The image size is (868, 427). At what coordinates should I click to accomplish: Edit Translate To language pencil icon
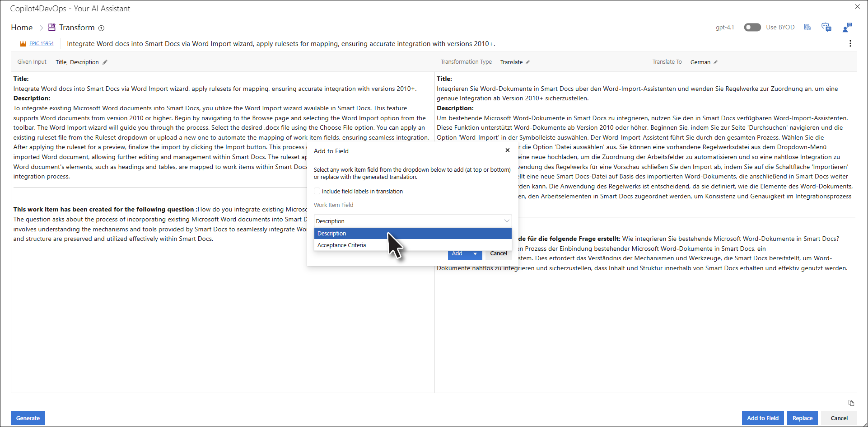pos(715,62)
